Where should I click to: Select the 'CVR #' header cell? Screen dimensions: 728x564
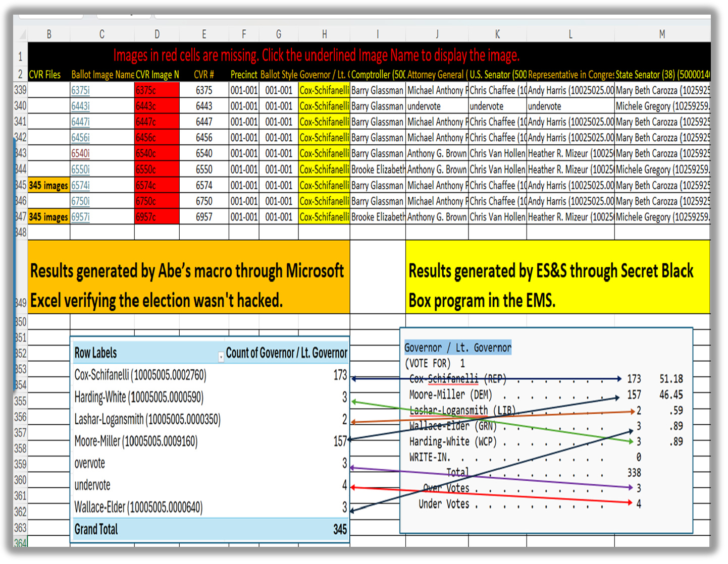pos(204,75)
